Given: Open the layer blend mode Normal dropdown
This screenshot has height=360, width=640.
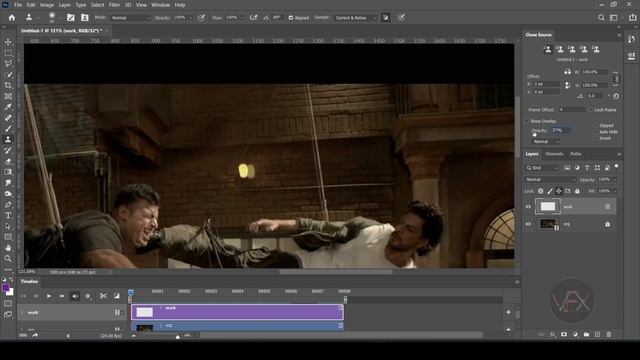Looking at the screenshot, I should click(x=550, y=180).
